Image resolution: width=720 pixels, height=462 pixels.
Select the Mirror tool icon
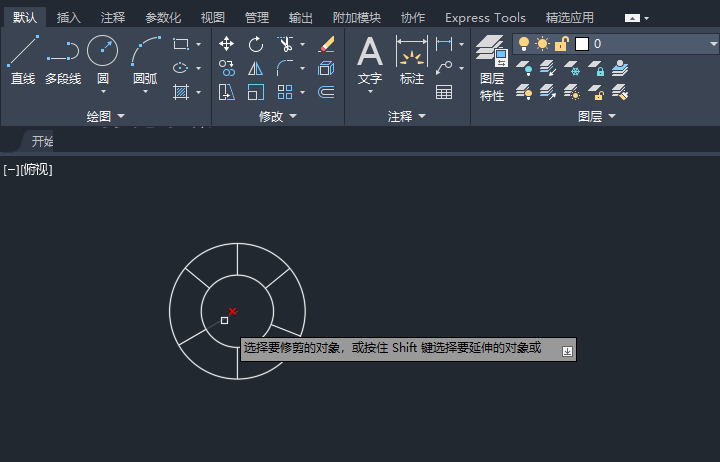point(256,68)
